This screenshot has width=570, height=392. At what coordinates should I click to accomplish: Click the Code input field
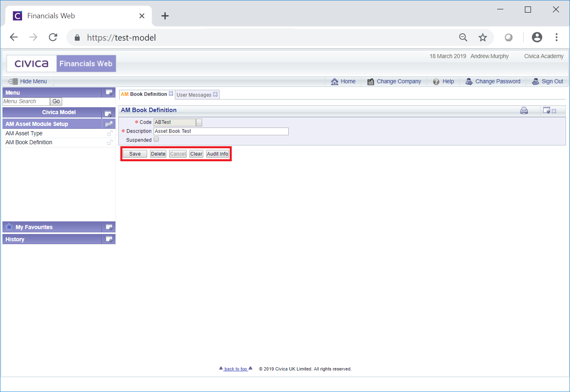pos(175,122)
